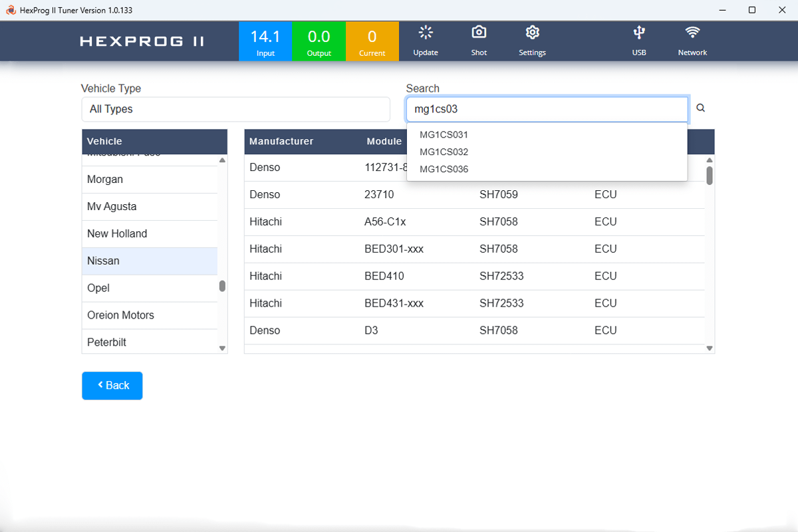Click the search magnifier icon
The width and height of the screenshot is (798, 532).
(x=700, y=108)
